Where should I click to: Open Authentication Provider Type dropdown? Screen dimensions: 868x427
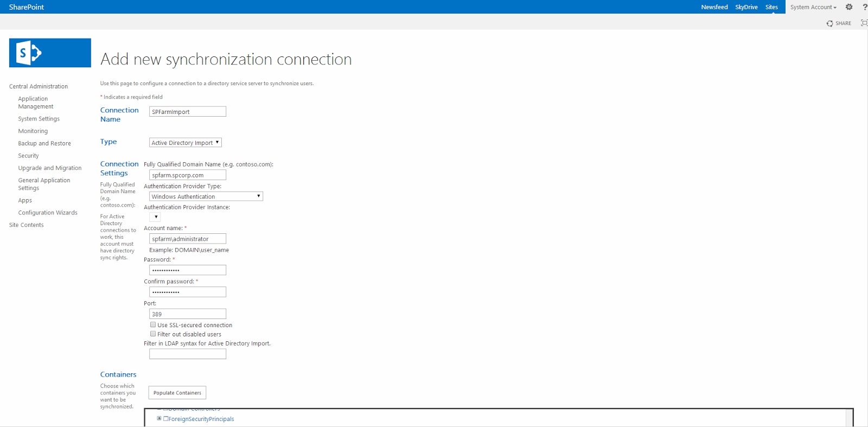[206, 196]
